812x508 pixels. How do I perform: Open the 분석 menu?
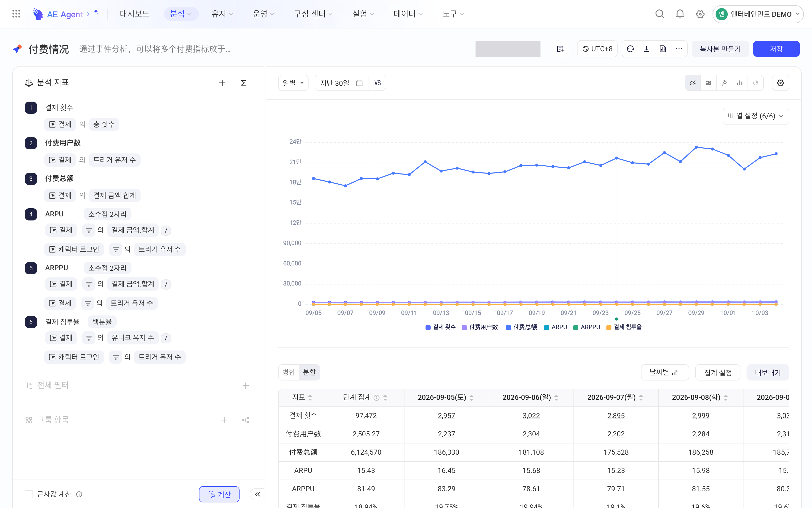(181, 14)
